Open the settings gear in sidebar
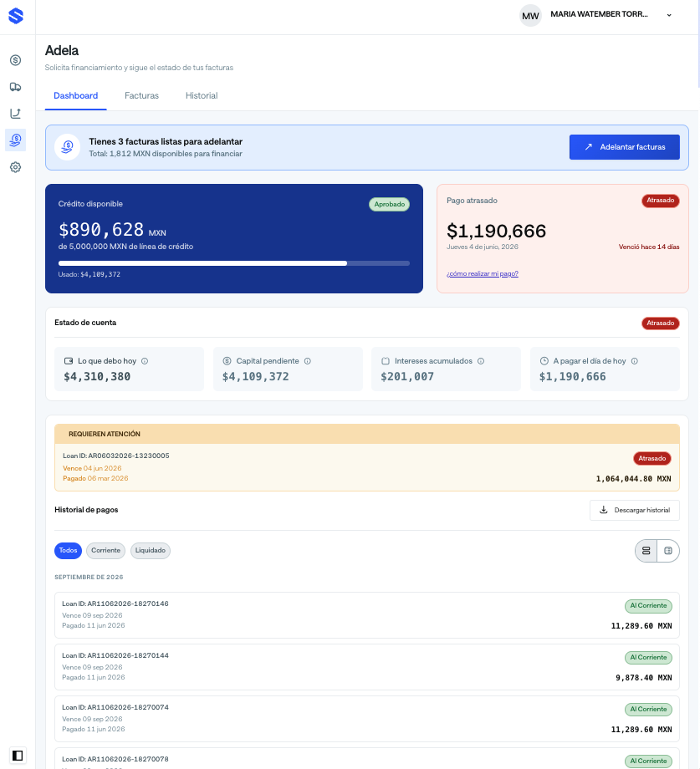 (x=16, y=167)
